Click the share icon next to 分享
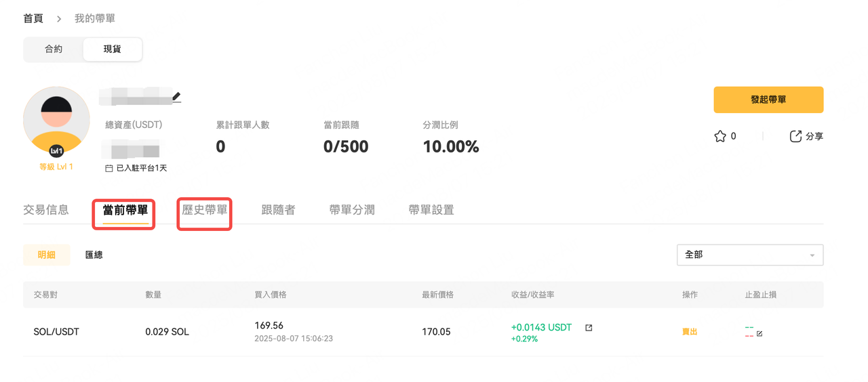 795,136
